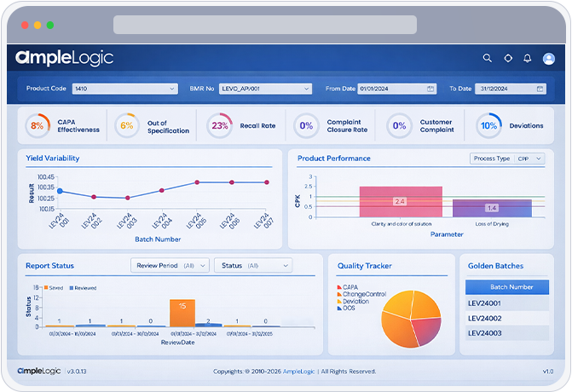Screen dimensions: 572x392
Task: Click the 10% Deviations gauge
Action: coord(488,126)
